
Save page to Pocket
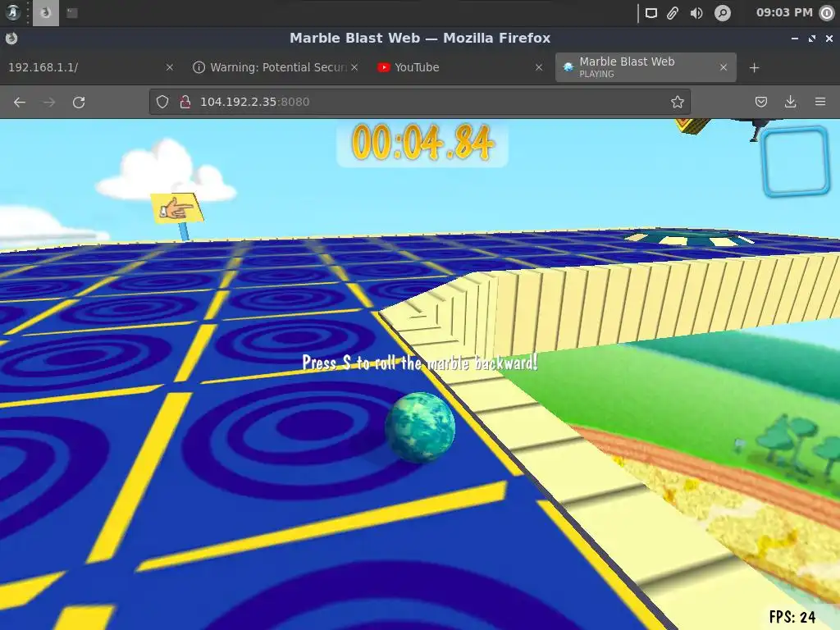pos(760,102)
